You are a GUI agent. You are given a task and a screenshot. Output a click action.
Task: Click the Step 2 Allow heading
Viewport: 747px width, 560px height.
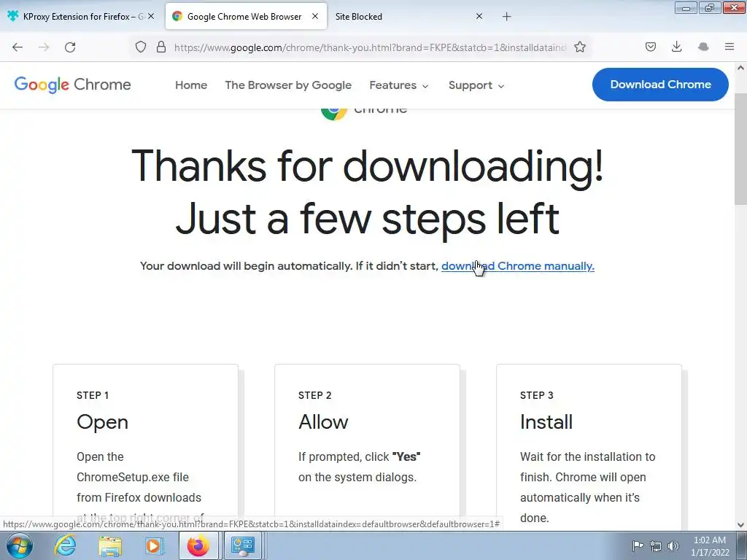tap(323, 422)
